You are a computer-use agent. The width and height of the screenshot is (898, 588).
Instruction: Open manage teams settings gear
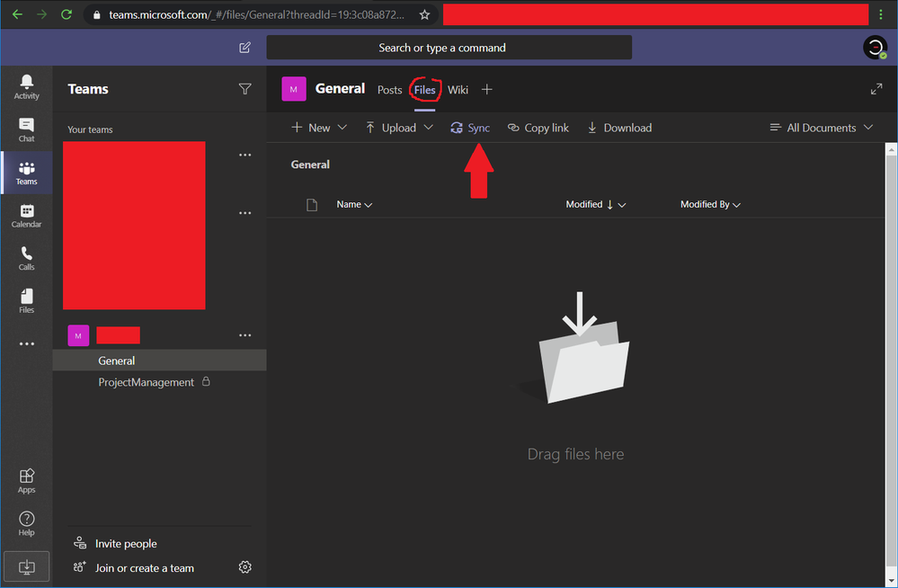(245, 566)
